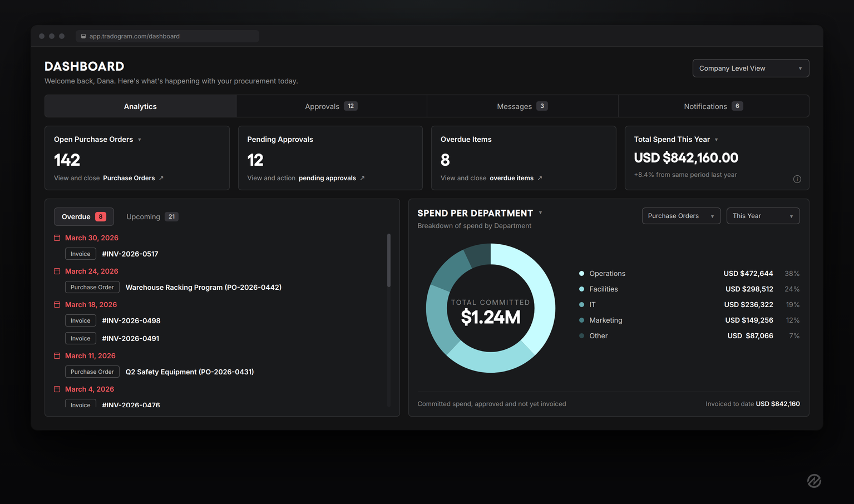Switch to the Approvals tab
This screenshot has width=854, height=504.
click(331, 106)
